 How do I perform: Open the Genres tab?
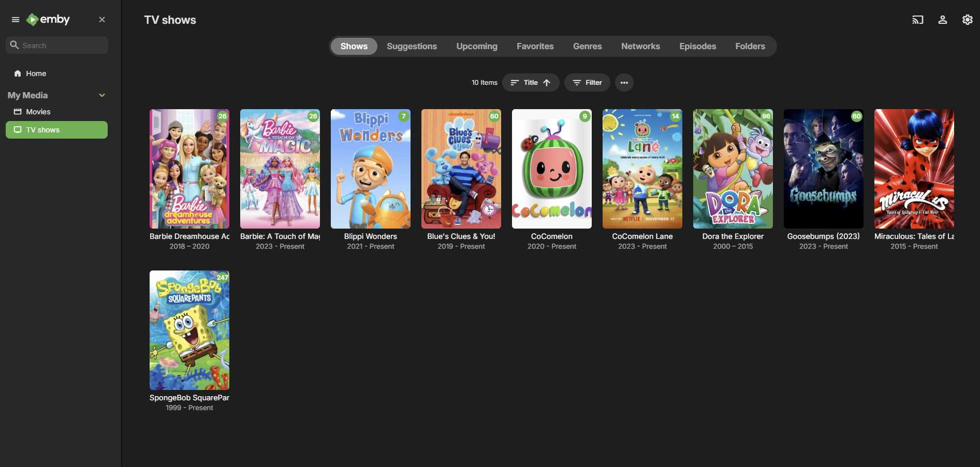point(588,46)
